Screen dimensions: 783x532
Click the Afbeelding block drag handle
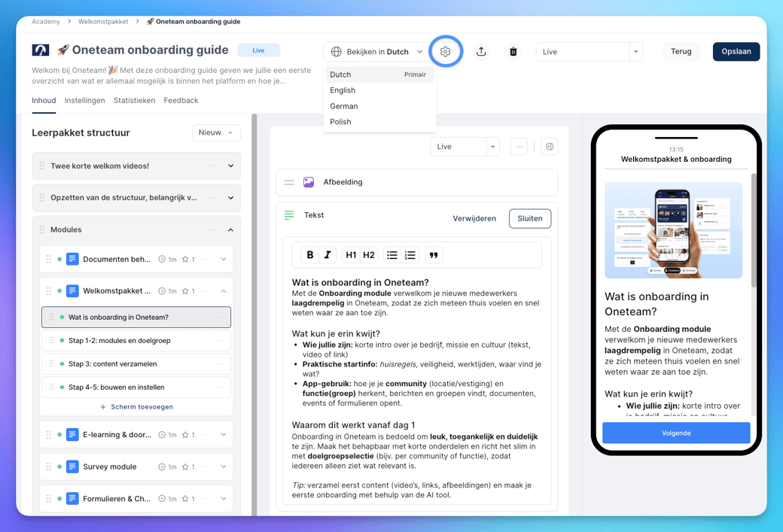point(289,182)
